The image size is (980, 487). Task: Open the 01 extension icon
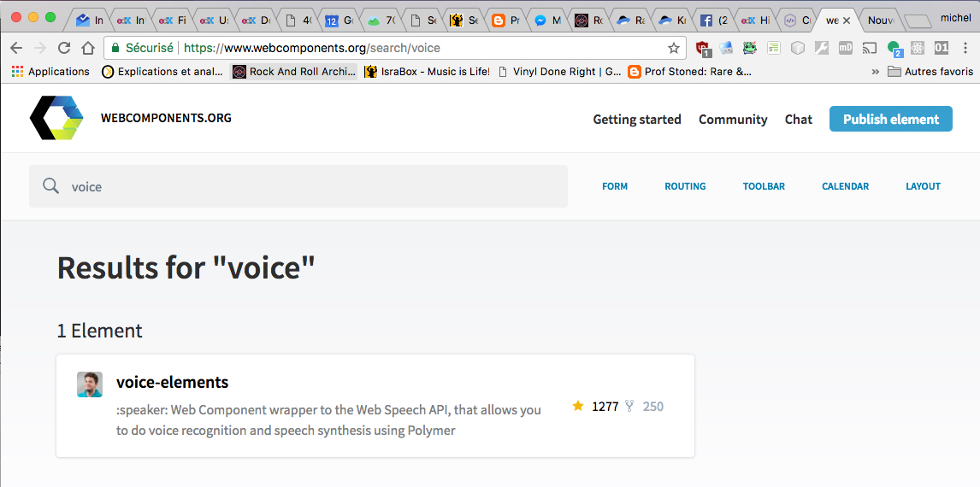point(942,48)
